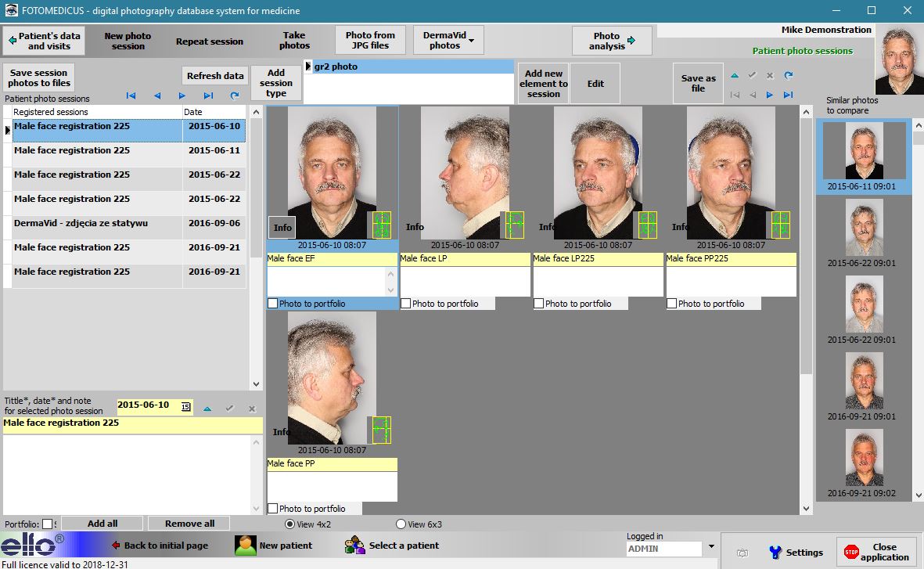Tick Photo to portfolio under Male face LP225

(x=538, y=304)
